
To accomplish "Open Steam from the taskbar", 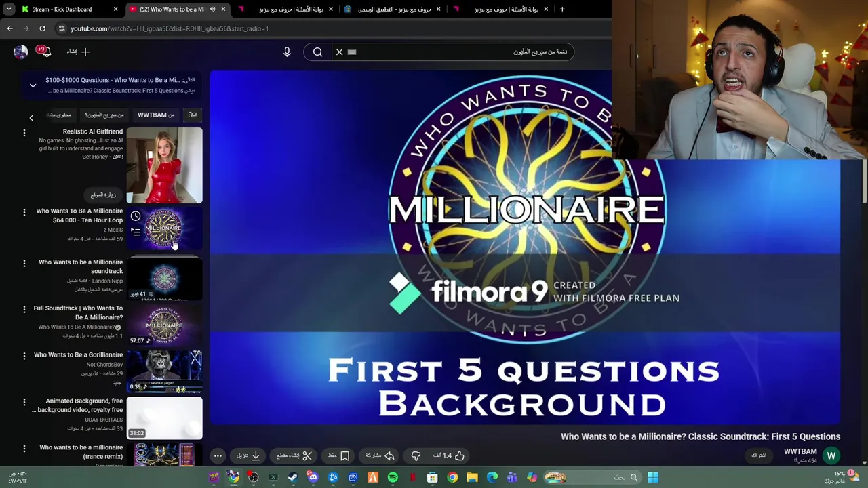I will tap(293, 478).
